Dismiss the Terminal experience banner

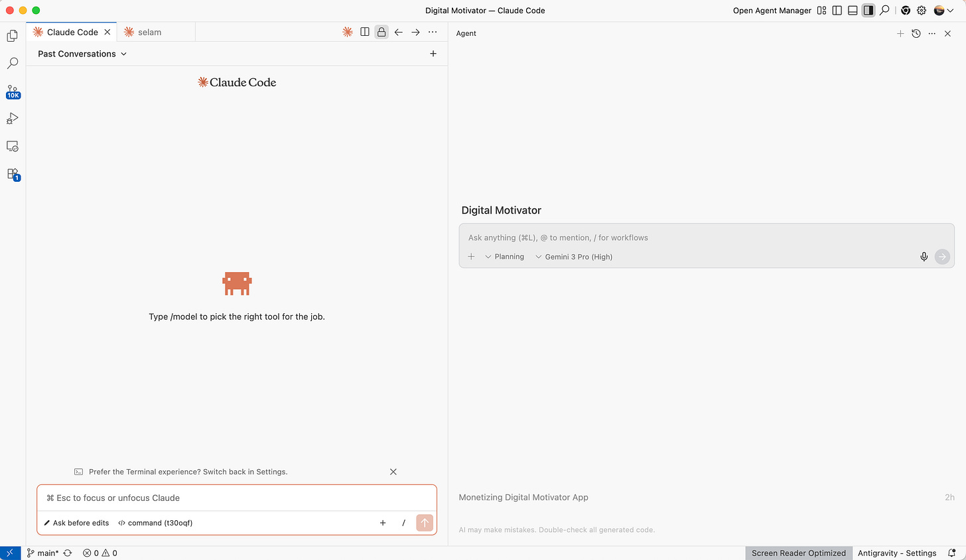[x=393, y=472]
